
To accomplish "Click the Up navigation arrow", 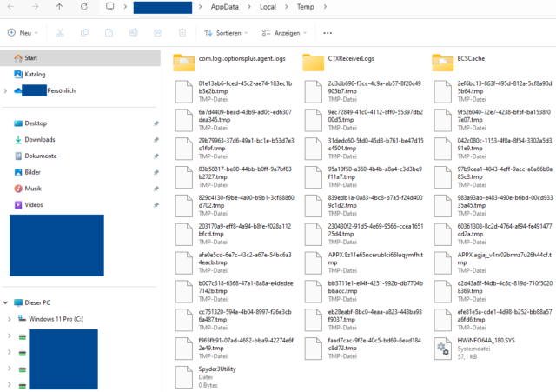I will [59, 7].
